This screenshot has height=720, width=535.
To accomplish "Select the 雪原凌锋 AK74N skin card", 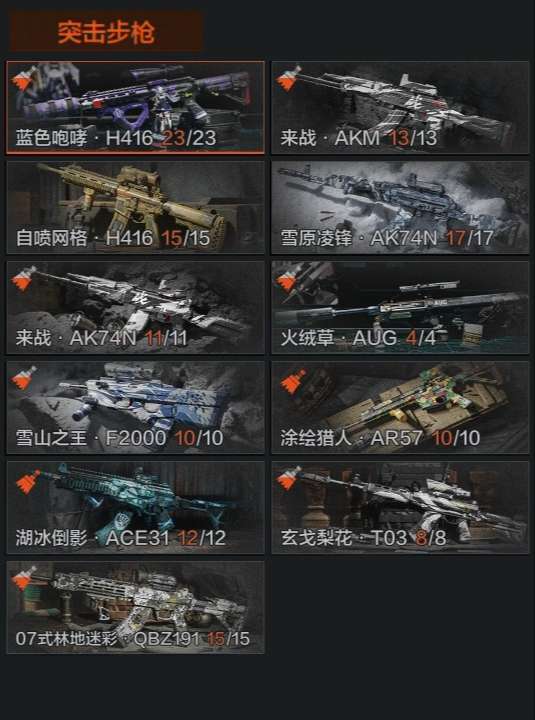I will point(400,207).
